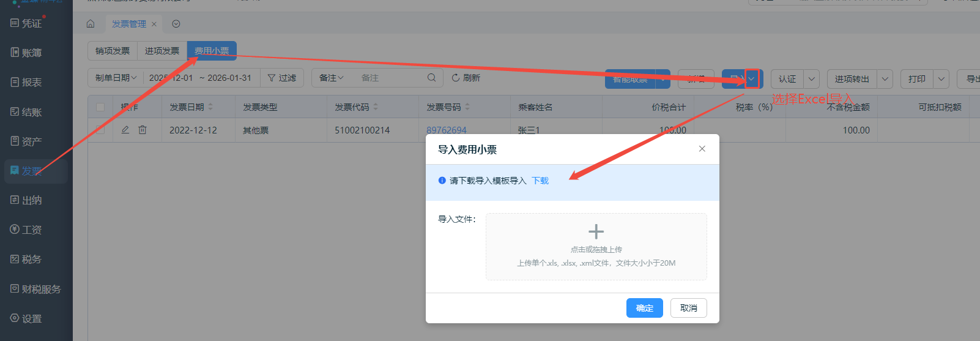
Task: Check the checkbox for the 2022-12-12 row
Action: (x=100, y=130)
